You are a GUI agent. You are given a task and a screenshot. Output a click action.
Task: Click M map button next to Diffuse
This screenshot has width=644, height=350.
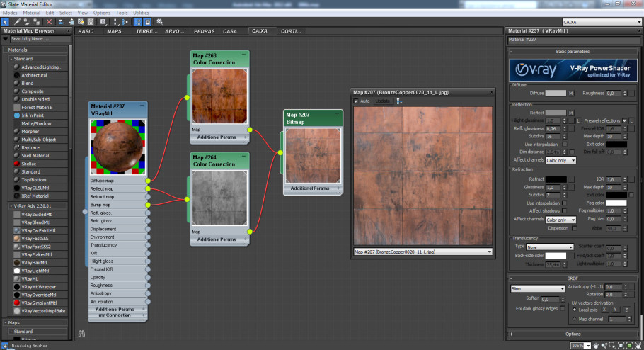[571, 94]
